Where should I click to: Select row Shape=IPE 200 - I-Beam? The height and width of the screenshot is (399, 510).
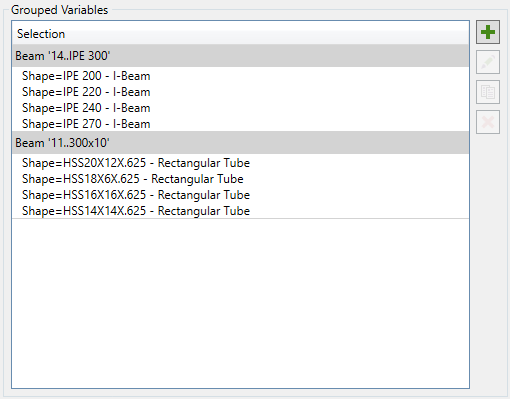tap(240, 76)
